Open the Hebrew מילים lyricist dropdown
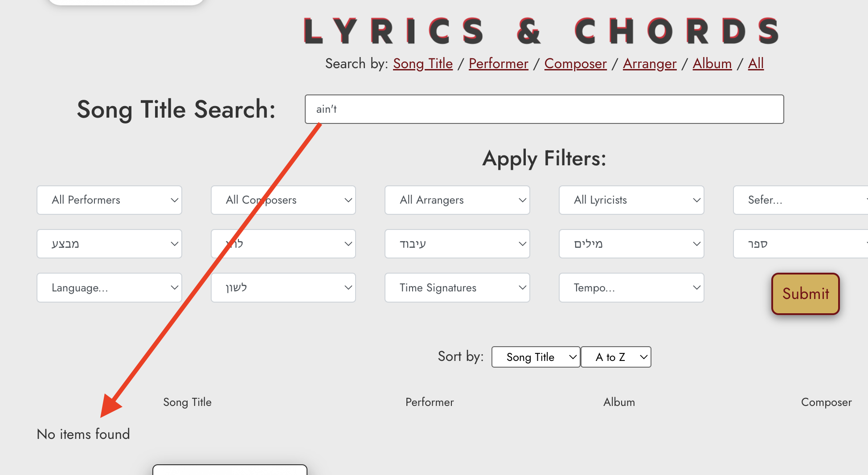This screenshot has height=475, width=868. tap(631, 244)
